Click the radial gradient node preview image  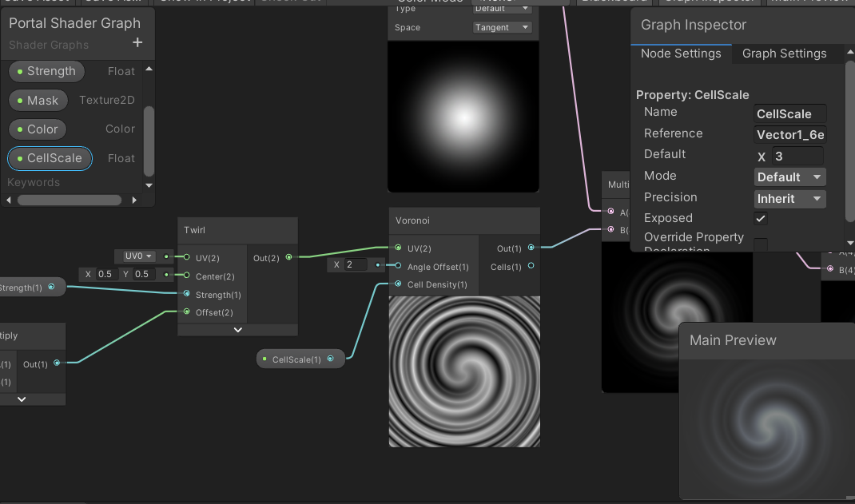coord(463,117)
